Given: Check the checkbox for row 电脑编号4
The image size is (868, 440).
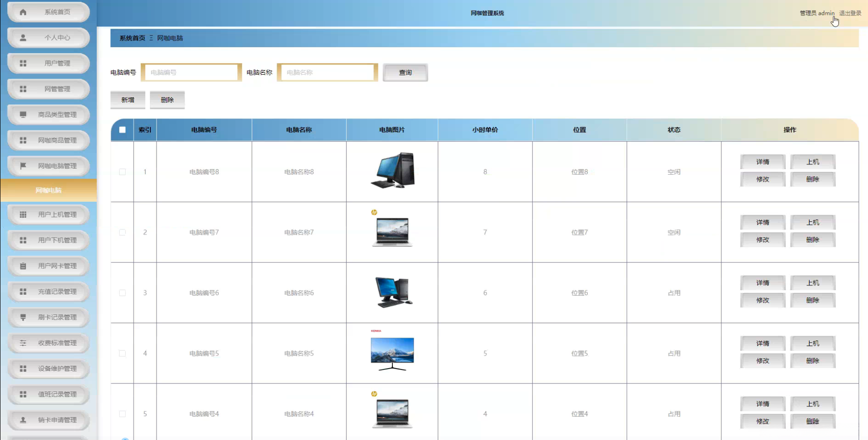Looking at the screenshot, I should click(122, 414).
